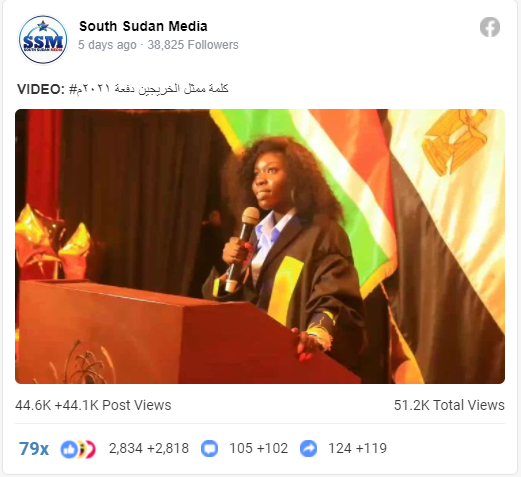Click the blue comments bubble icon
The image size is (521, 477).
pos(209,449)
